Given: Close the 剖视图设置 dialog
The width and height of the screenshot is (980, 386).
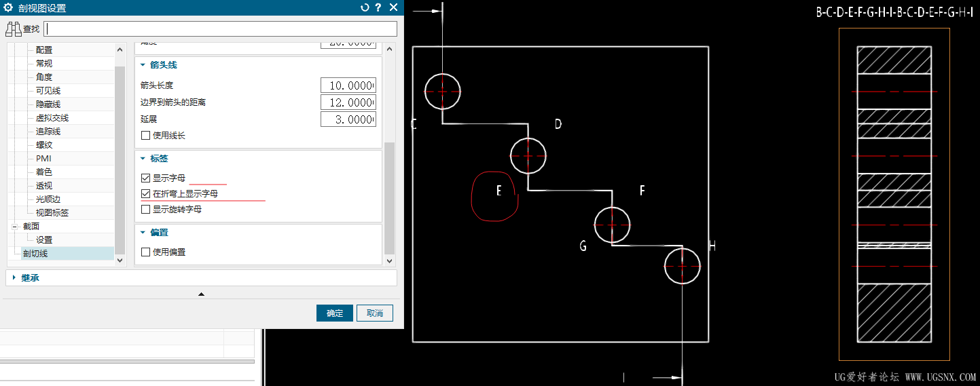Looking at the screenshot, I should (x=393, y=7).
